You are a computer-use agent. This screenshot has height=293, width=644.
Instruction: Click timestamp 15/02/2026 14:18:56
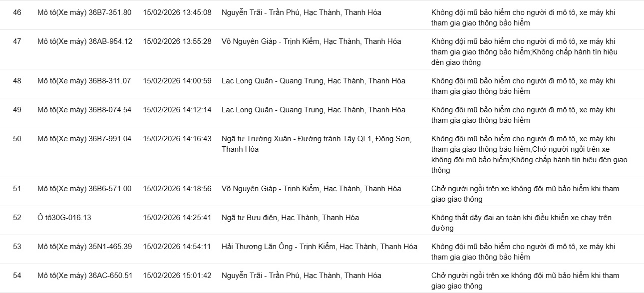point(177,189)
